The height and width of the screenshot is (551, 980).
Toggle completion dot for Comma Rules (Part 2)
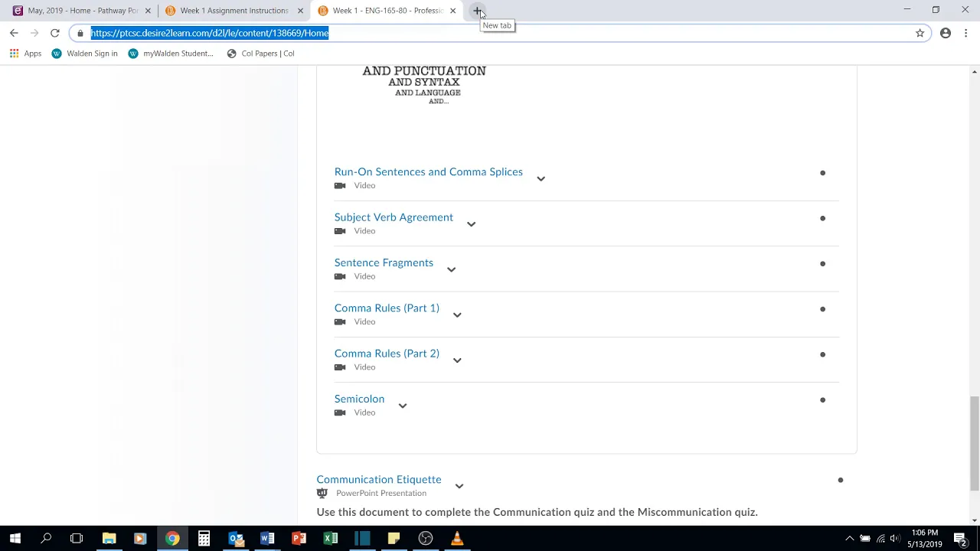click(x=822, y=354)
